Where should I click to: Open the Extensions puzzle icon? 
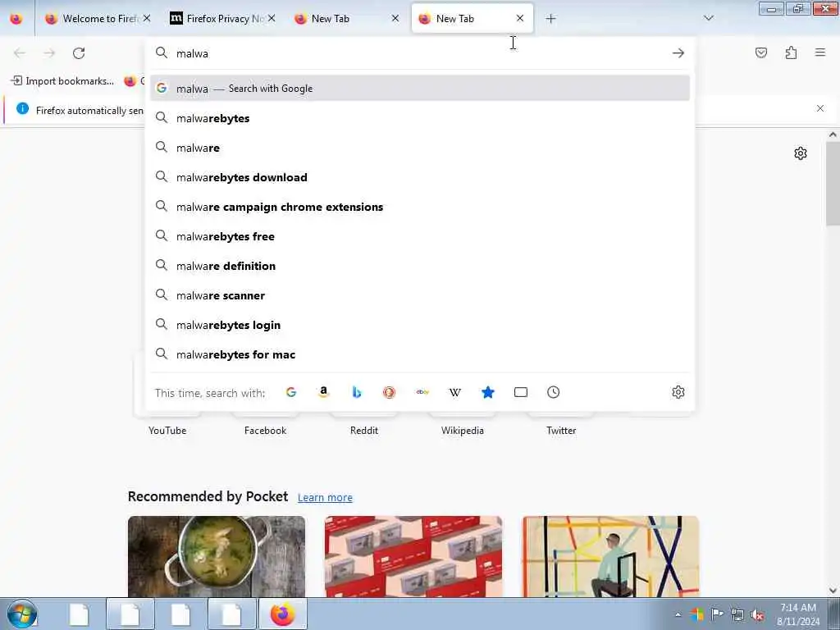791,52
